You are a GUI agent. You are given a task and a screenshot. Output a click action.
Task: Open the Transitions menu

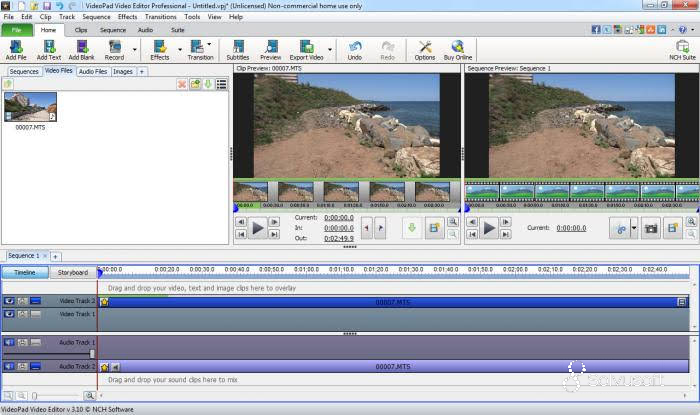coord(161,17)
